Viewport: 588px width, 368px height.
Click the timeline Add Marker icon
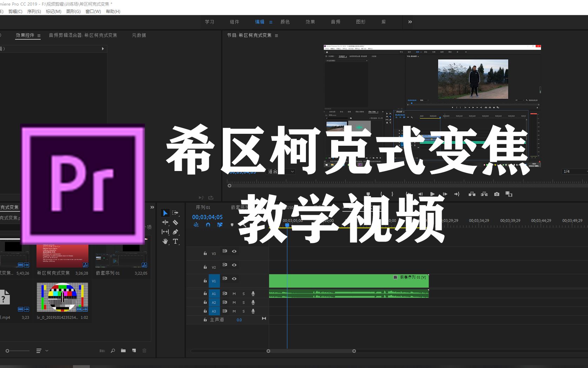point(232,225)
